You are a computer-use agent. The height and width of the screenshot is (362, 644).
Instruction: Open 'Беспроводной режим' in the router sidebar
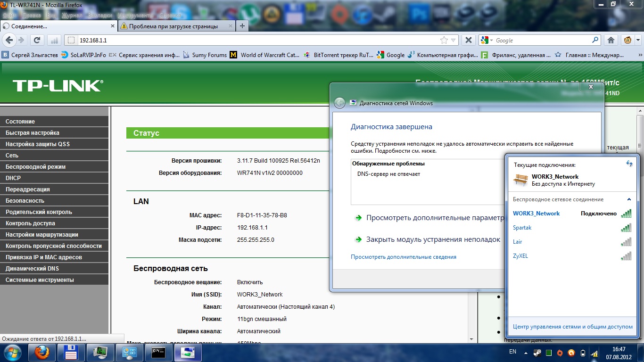click(x=35, y=166)
